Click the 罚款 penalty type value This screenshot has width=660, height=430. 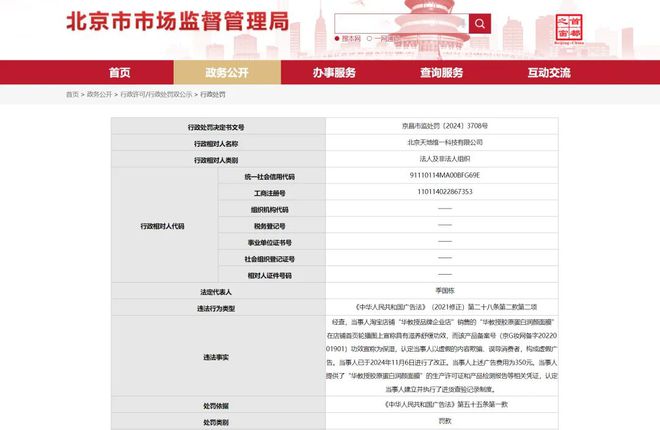[x=445, y=421]
